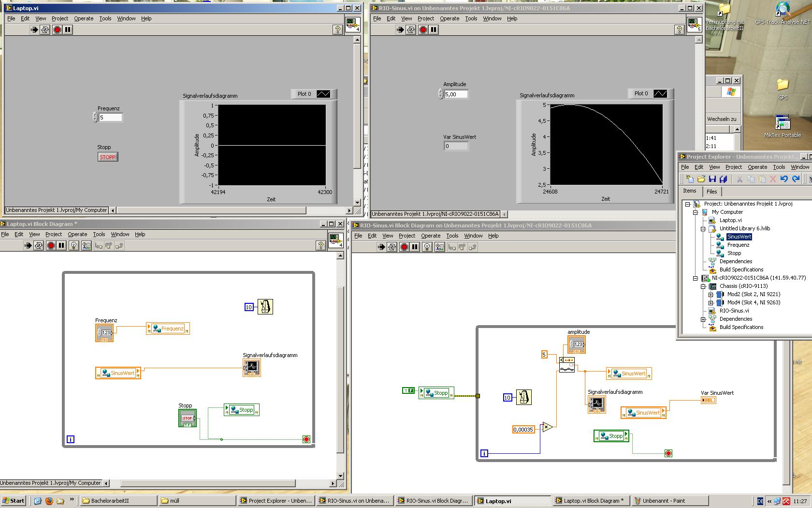
Task: Collapse the My Computer tree node
Action: click(696, 212)
